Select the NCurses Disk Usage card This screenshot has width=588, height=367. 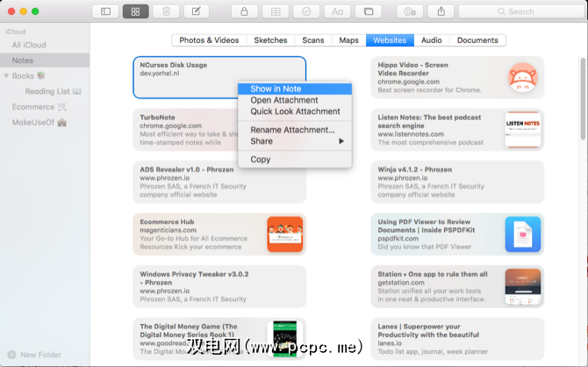point(219,77)
